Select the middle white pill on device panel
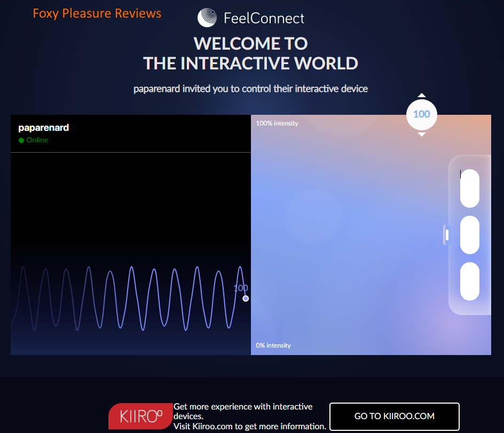 tap(470, 235)
